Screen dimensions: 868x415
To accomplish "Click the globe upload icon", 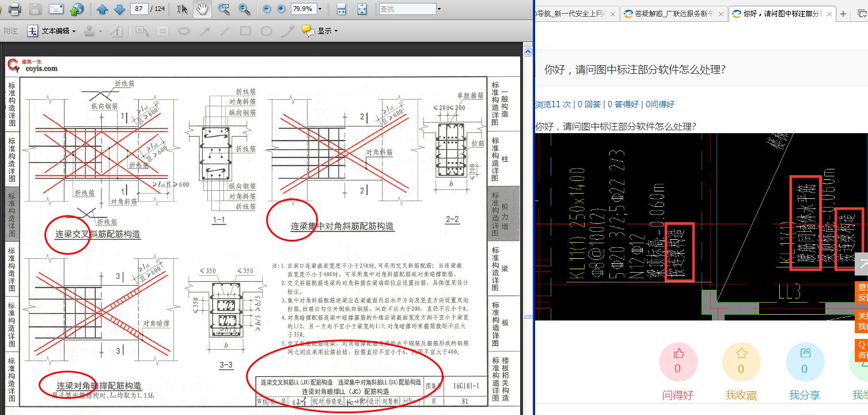I will [77, 9].
